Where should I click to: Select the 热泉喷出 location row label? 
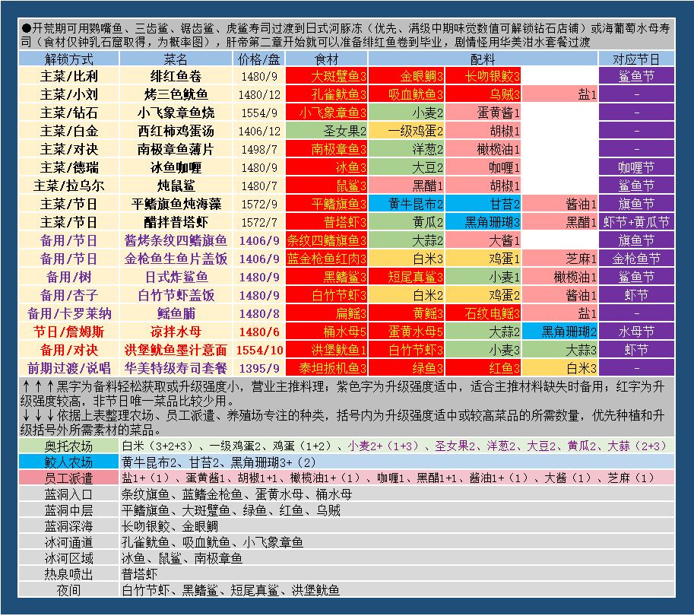(x=68, y=574)
